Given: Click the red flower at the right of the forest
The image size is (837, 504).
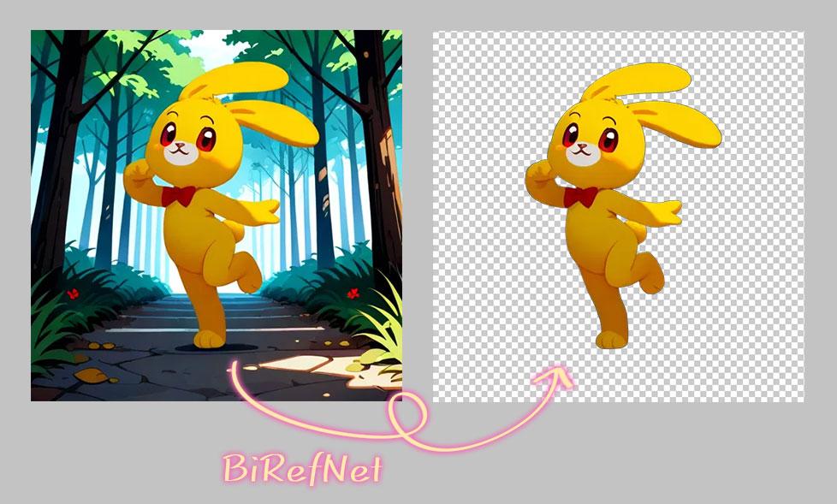Looking at the screenshot, I should (x=353, y=293).
